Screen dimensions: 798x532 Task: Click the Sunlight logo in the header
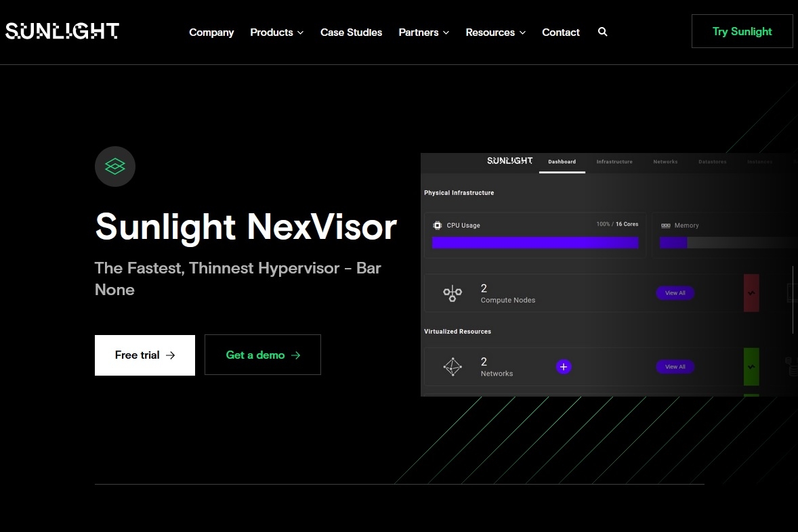(x=62, y=31)
